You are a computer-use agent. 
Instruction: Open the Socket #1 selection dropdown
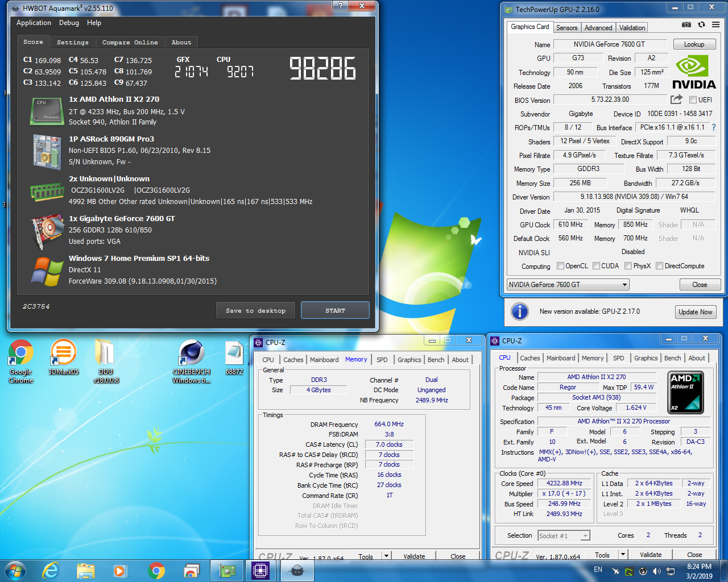tap(564, 535)
